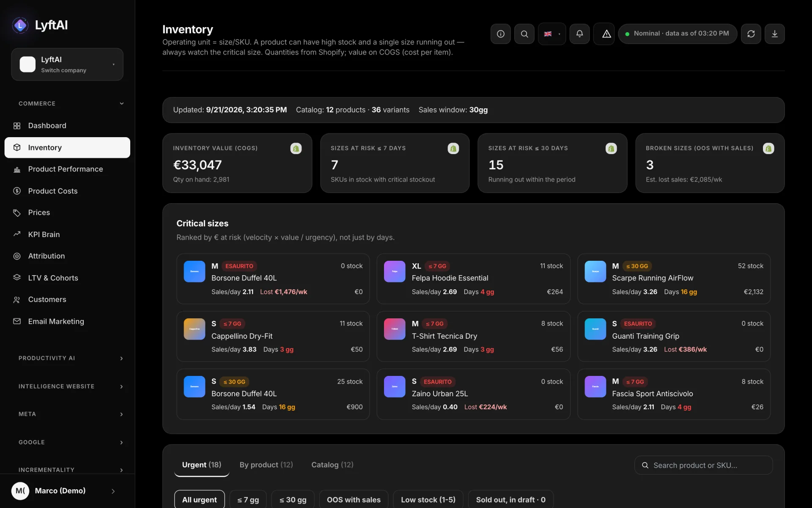
Task: Click the info icon in header
Action: (x=500, y=34)
